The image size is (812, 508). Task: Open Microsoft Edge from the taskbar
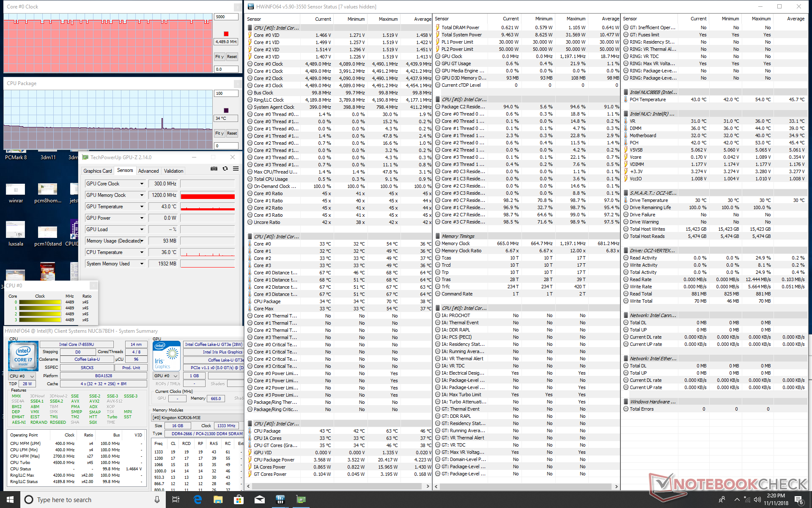pyautogui.click(x=198, y=500)
